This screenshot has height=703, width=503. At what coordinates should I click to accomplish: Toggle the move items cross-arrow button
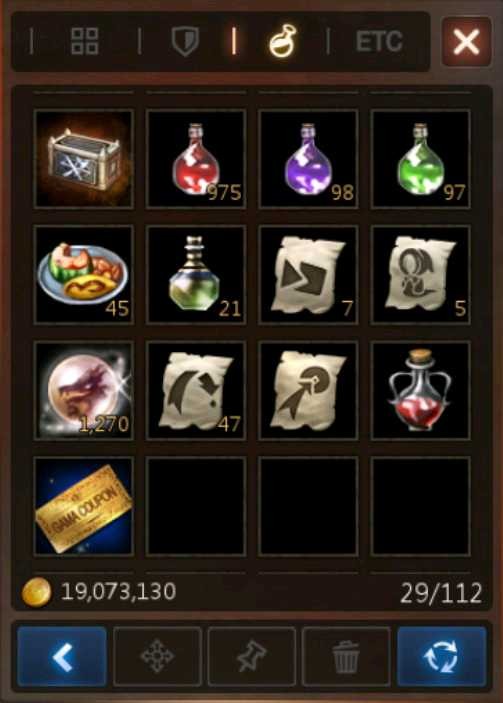(157, 656)
